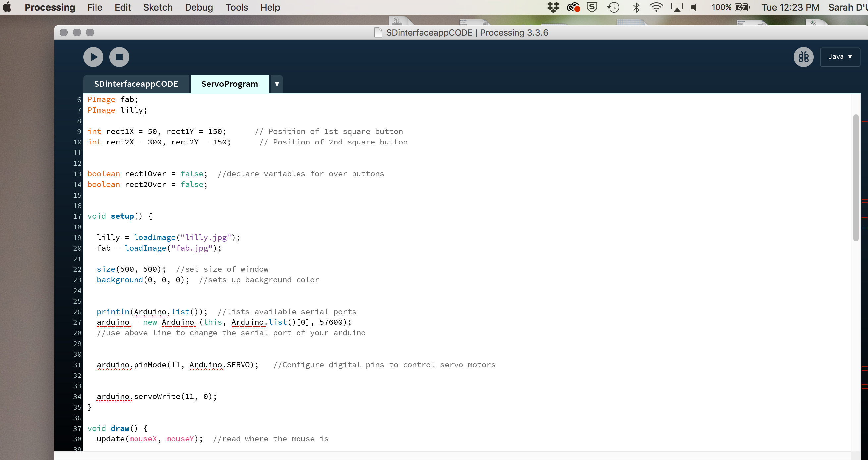Click the Stop sketch button
The width and height of the screenshot is (868, 460).
pos(119,57)
